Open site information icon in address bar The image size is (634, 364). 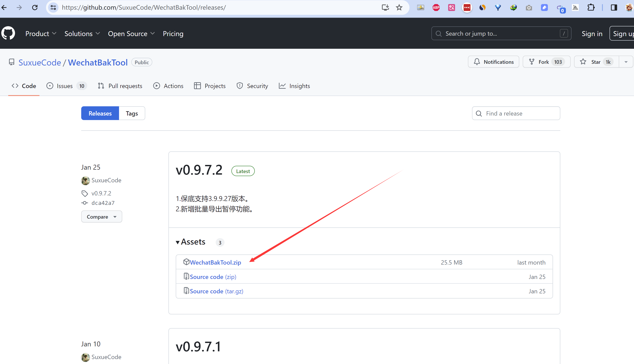[53, 8]
